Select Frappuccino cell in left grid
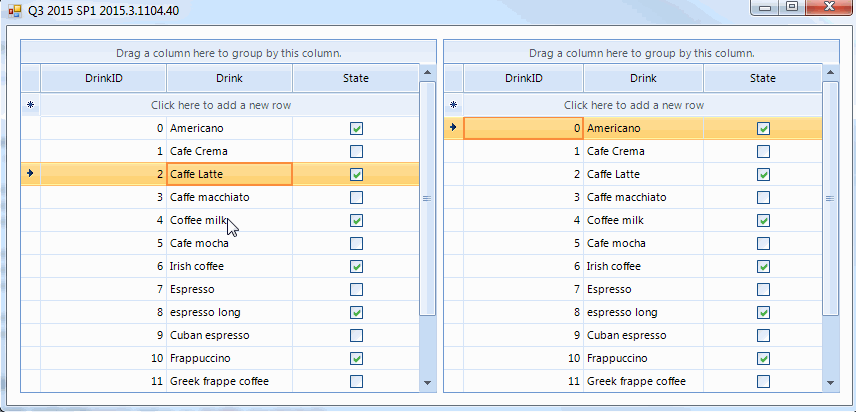The height and width of the screenshot is (412, 856). (229, 358)
